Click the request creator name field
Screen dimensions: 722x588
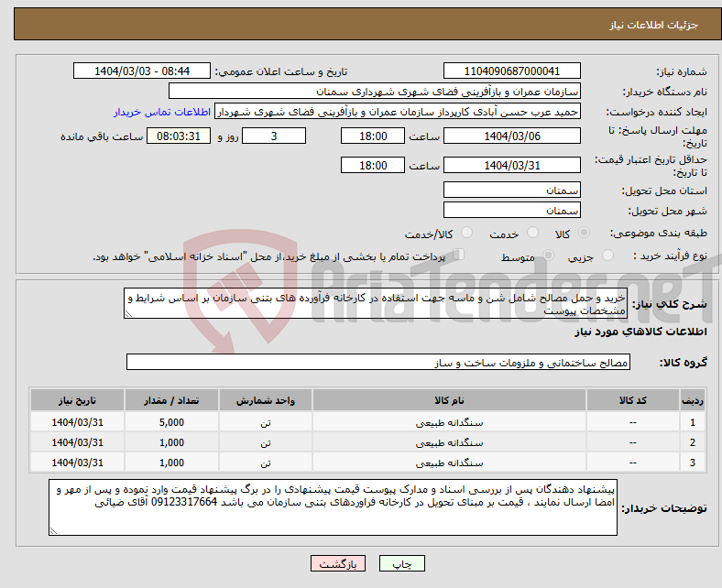click(398, 112)
